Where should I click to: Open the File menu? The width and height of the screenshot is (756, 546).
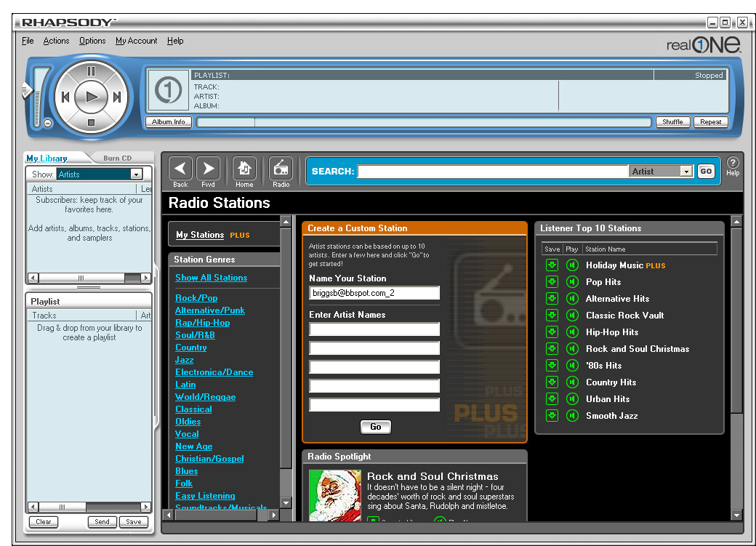point(28,41)
